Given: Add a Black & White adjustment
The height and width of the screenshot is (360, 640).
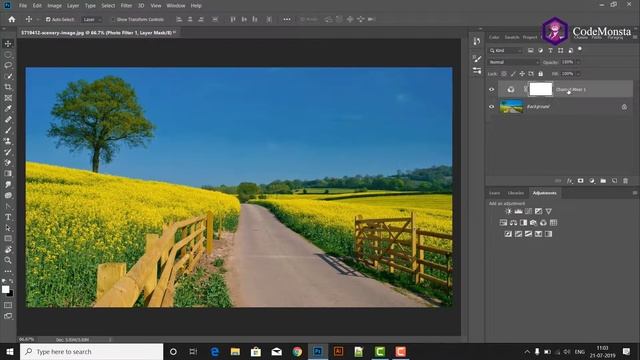Looking at the screenshot, I should [x=523, y=222].
